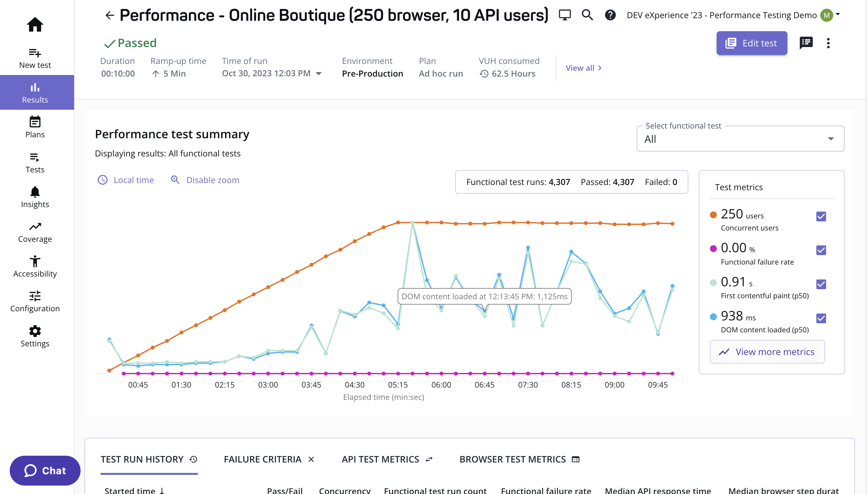The height and width of the screenshot is (494, 868).
Task: Open the monitor display icon in header
Action: (565, 15)
